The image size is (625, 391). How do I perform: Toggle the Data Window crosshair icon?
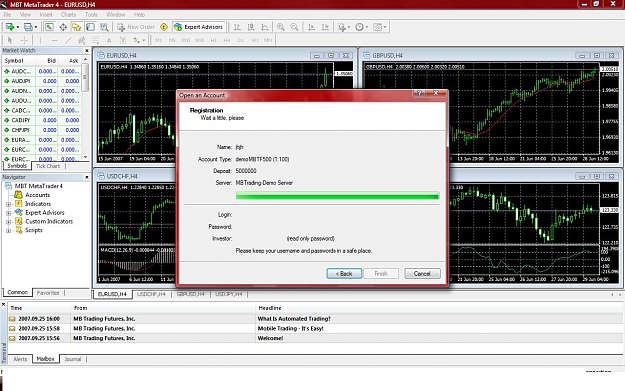click(x=63, y=27)
